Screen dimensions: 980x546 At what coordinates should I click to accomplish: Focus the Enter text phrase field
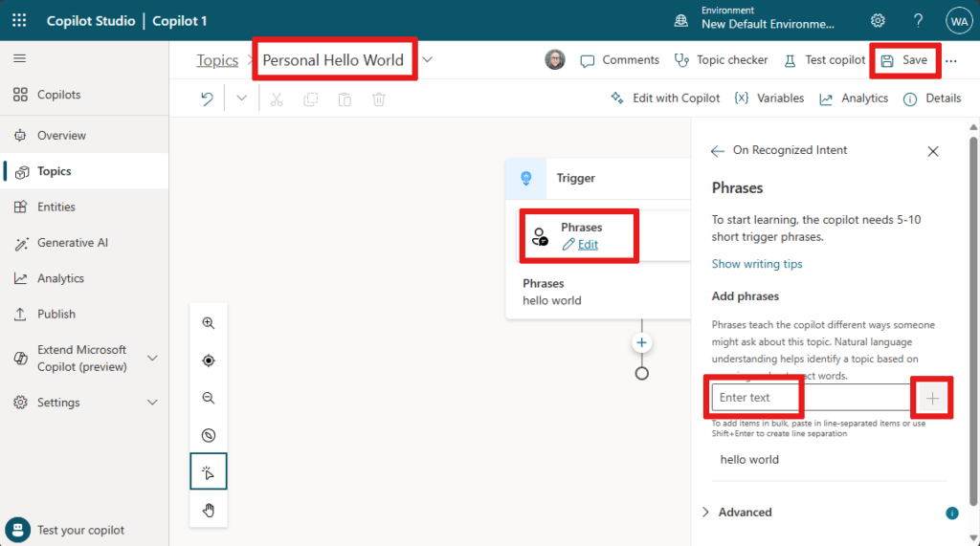(812, 398)
